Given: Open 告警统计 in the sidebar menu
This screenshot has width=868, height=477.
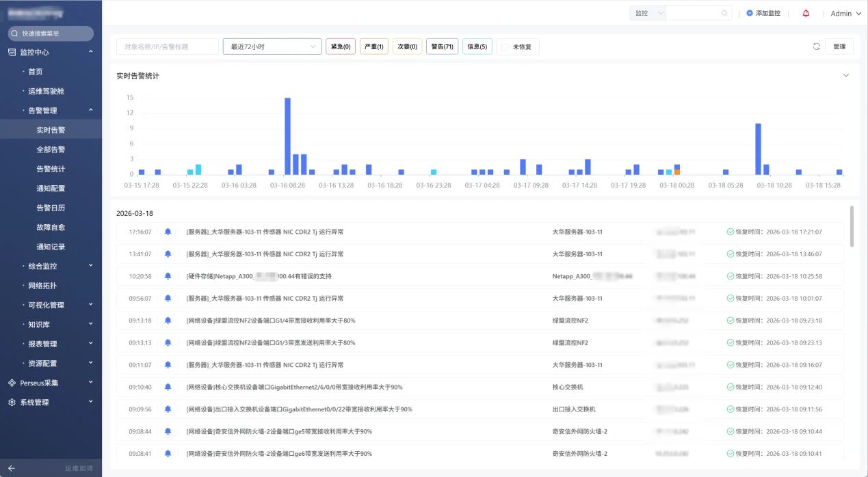Looking at the screenshot, I should tap(51, 169).
